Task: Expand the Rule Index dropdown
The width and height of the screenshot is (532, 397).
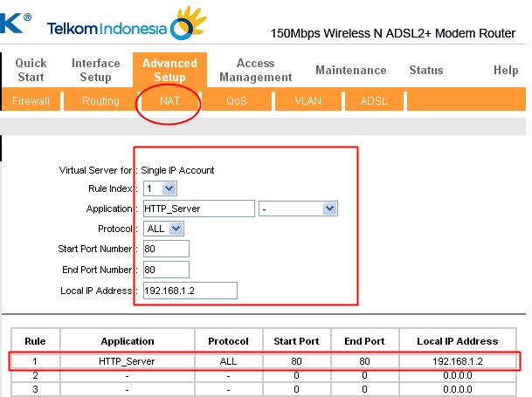Action: (x=161, y=188)
